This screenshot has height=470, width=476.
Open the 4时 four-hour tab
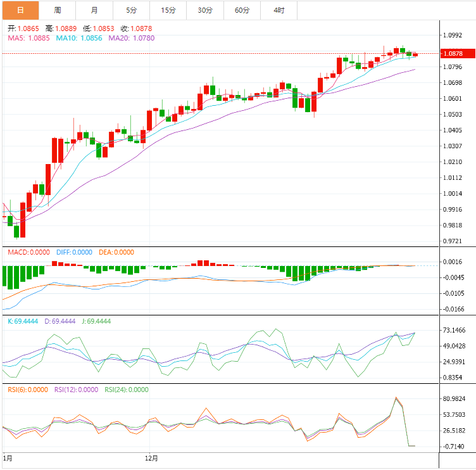[279, 10]
